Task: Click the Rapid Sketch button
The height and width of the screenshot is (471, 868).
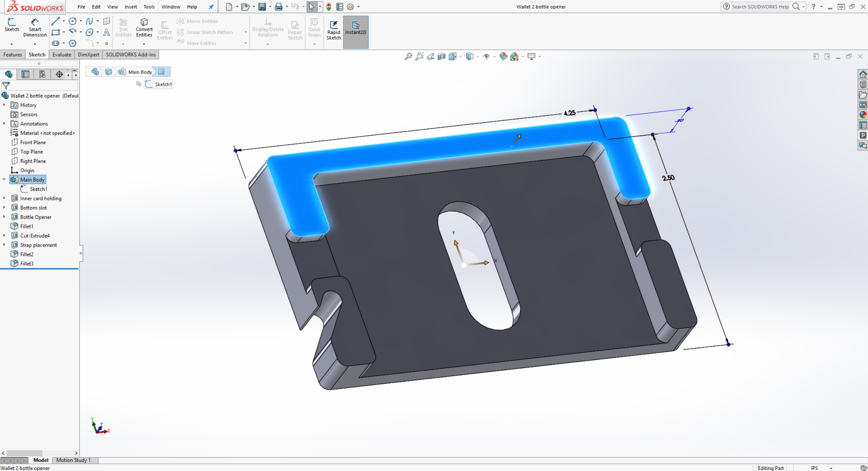Action: [x=333, y=30]
